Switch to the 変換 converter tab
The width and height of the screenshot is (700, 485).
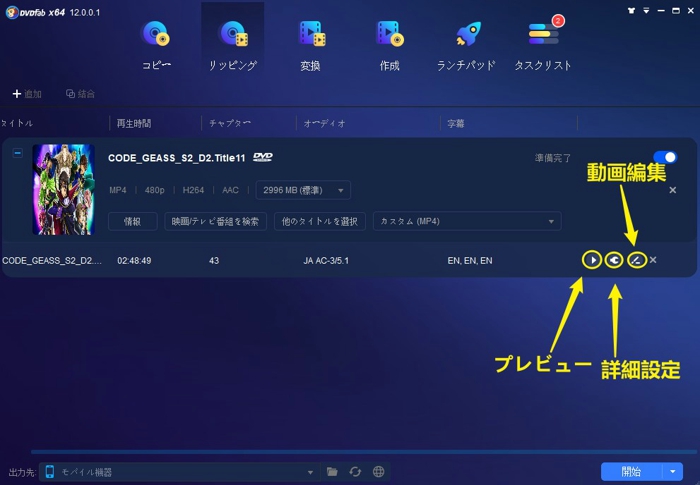pos(310,45)
